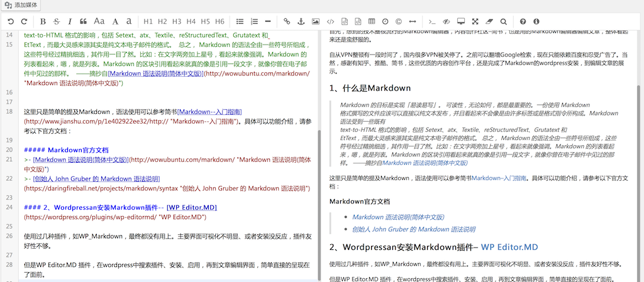Image resolution: width=644 pixels, height=282 pixels.
Task: Open bulleted link Markdown 语法说明(简体中文版)
Action: (398, 217)
